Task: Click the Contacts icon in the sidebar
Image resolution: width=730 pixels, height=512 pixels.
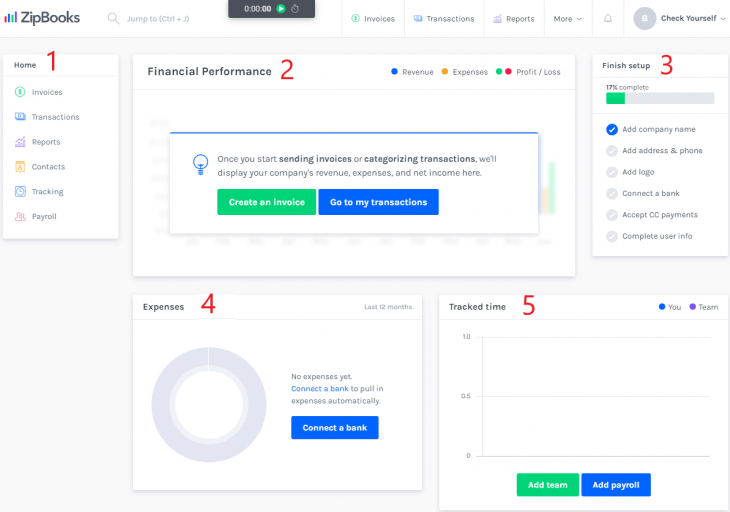Action: click(x=20, y=166)
